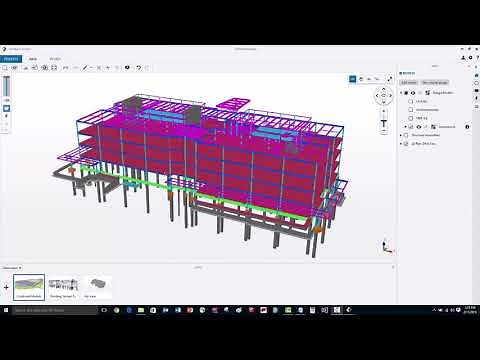Image resolution: width=480 pixels, height=360 pixels.
Task: Click the undo curved arrow icon
Action: (x=138, y=68)
